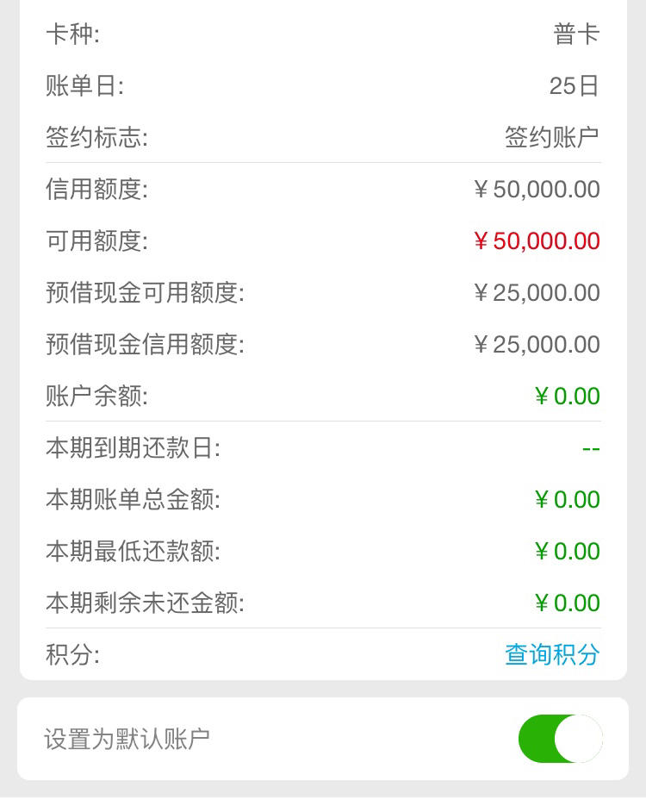Select the 本期剩余未还金额 ¥0.00 value
This screenshot has width=646, height=812.
568,603
